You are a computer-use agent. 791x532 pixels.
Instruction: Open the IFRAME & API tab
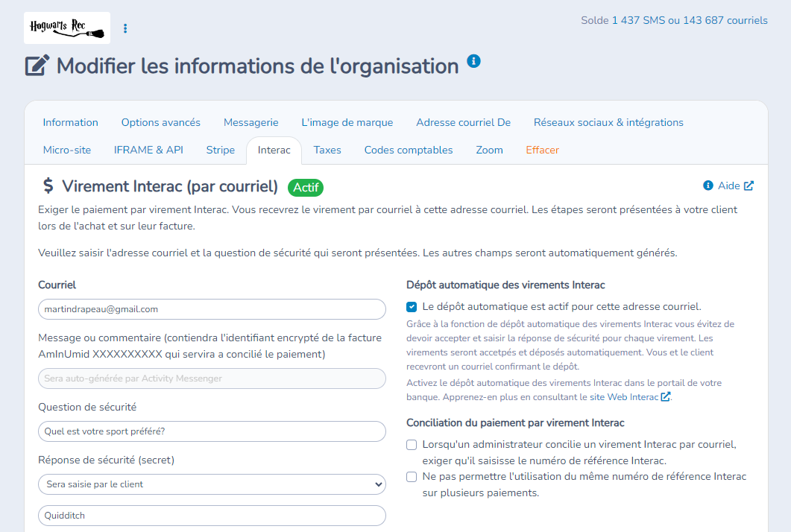(x=148, y=151)
